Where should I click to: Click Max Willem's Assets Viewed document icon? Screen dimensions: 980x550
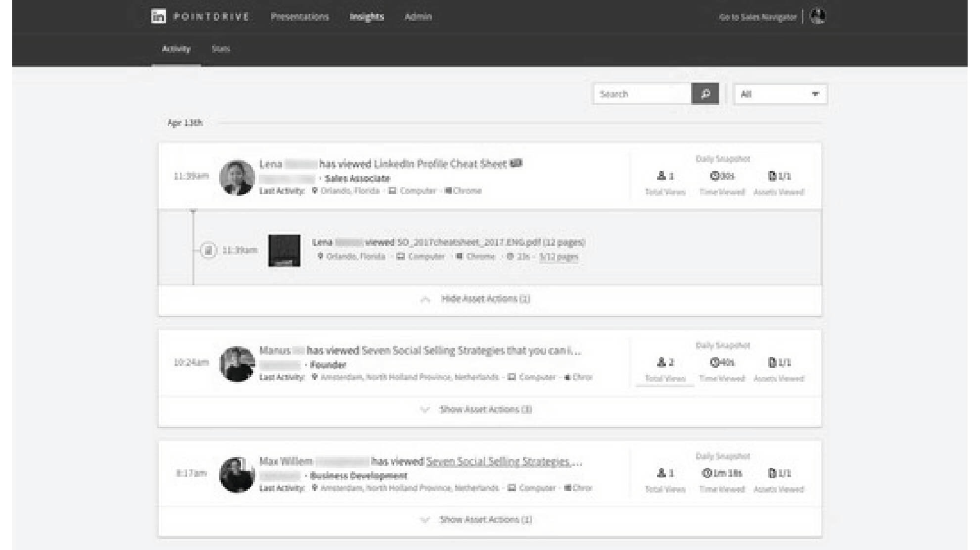tap(772, 473)
